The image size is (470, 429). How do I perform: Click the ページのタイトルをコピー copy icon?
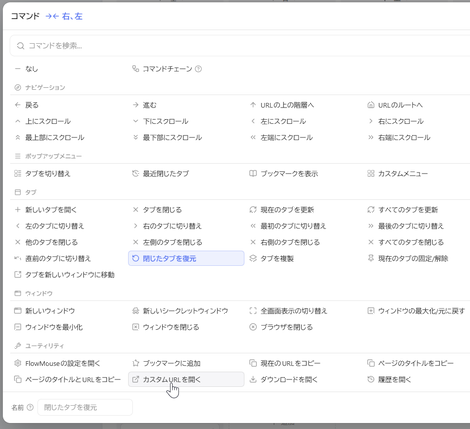click(371, 363)
